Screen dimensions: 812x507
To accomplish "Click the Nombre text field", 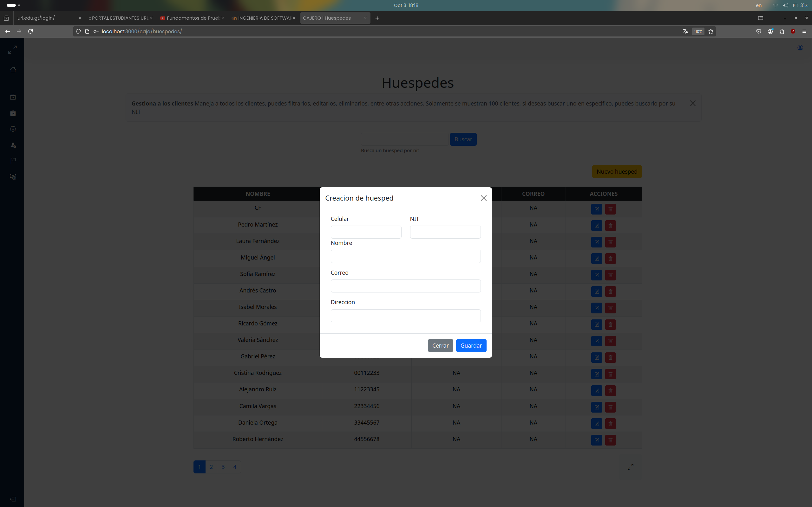I will coord(405,256).
